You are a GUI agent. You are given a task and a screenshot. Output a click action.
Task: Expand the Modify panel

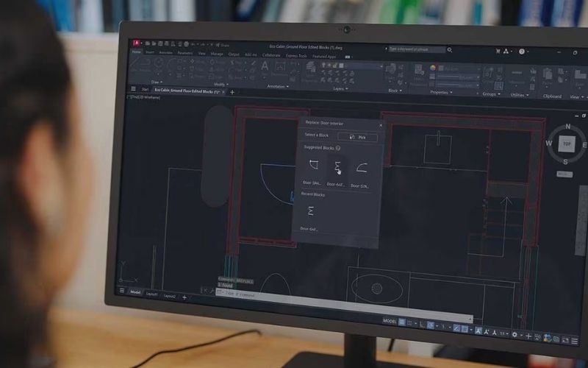point(221,84)
